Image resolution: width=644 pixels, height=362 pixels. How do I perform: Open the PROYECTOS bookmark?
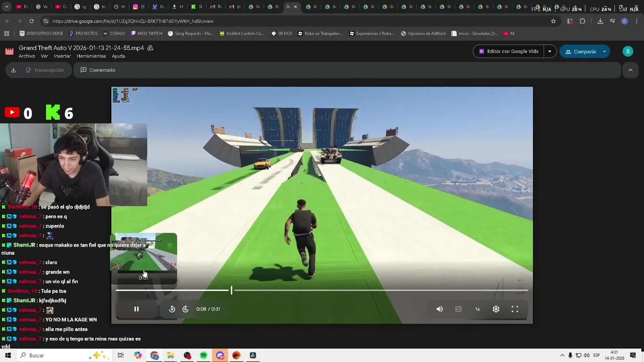point(83,33)
